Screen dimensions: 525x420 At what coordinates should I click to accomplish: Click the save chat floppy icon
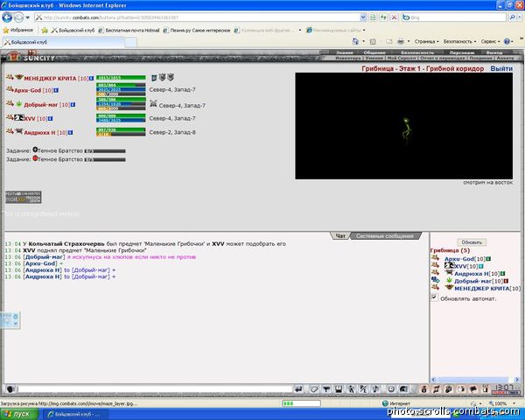pos(339,388)
